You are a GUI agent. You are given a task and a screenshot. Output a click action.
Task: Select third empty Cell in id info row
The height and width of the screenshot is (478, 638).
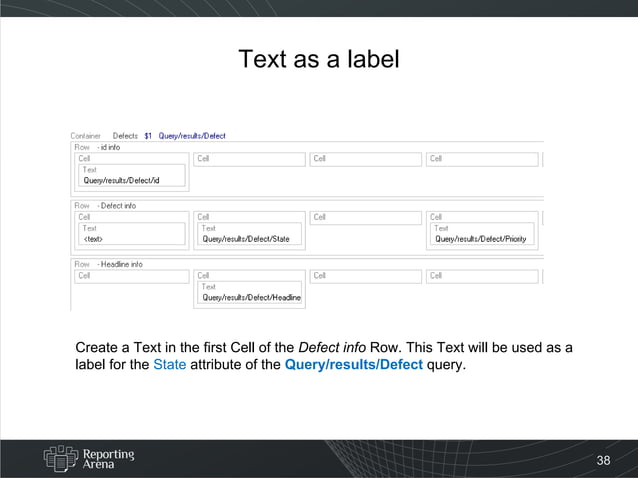pos(365,159)
